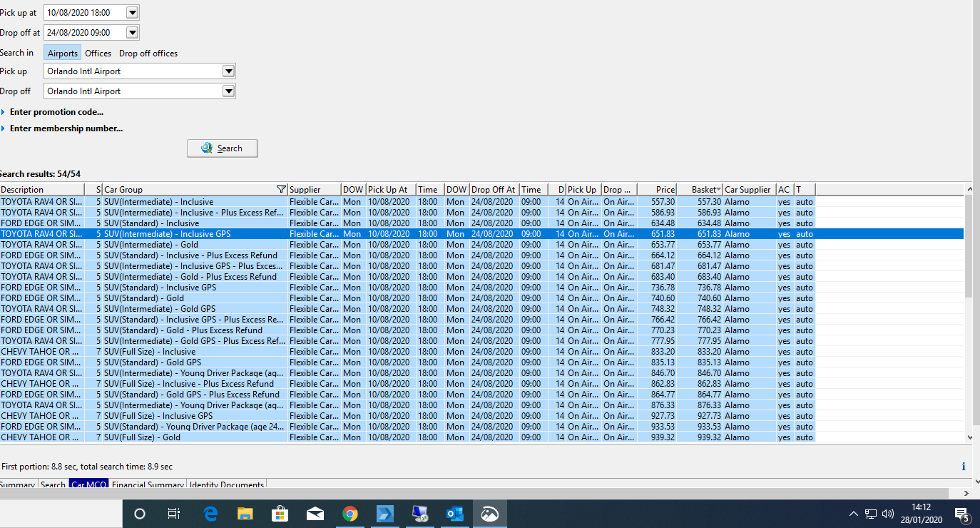Screen dimensions: 980x528
Task: Open Outlook from the taskbar
Action: click(x=454, y=514)
